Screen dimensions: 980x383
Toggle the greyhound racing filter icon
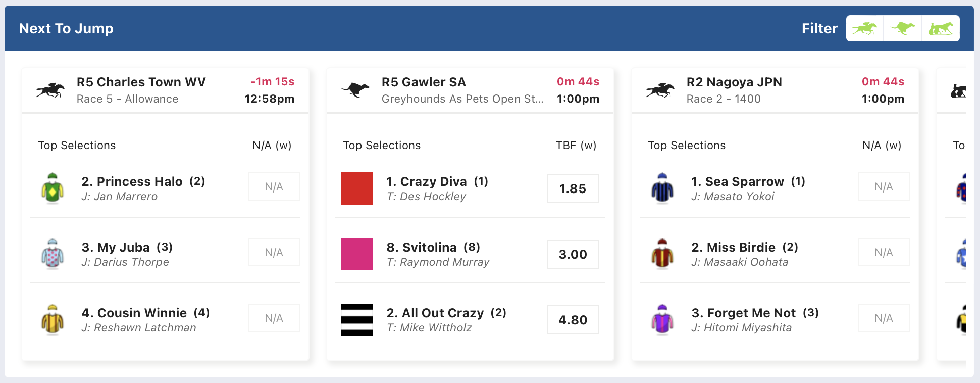[x=903, y=28]
